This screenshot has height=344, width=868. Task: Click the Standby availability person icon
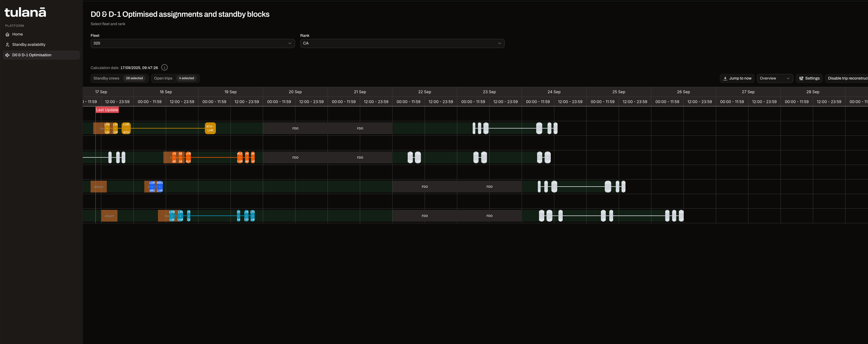[x=7, y=44]
